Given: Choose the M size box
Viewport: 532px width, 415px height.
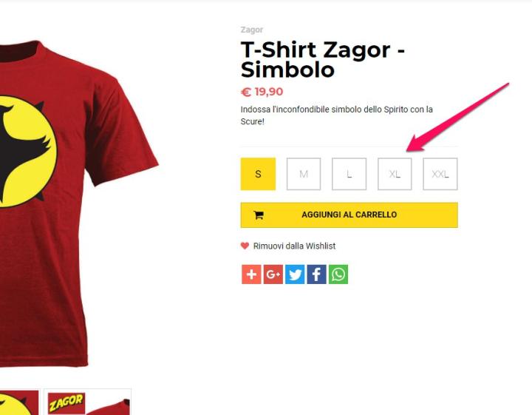Looking at the screenshot, I should click(x=304, y=174).
